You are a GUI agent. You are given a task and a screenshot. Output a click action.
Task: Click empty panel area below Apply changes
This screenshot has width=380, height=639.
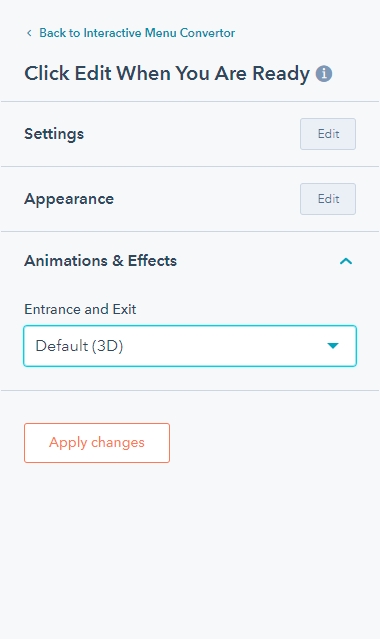point(190,550)
